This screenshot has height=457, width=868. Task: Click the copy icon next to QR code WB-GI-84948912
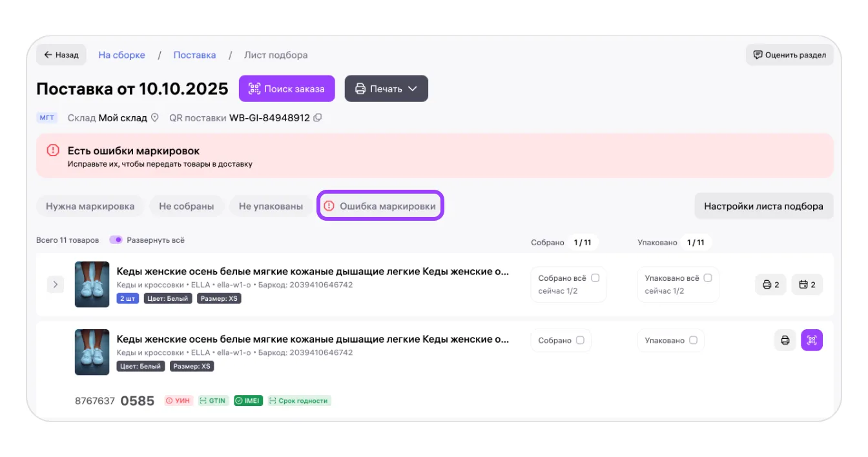tap(318, 118)
